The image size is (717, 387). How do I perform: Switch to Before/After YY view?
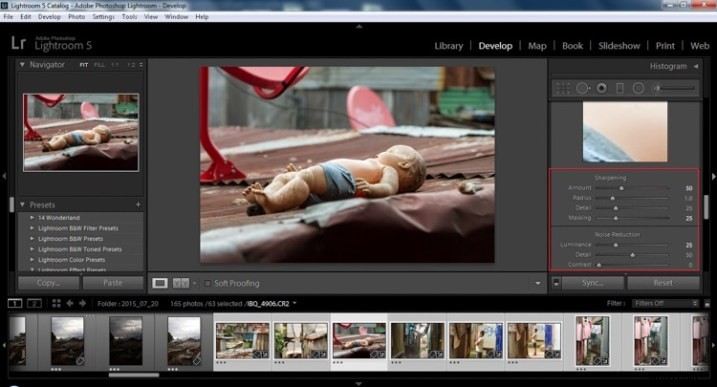point(181,283)
